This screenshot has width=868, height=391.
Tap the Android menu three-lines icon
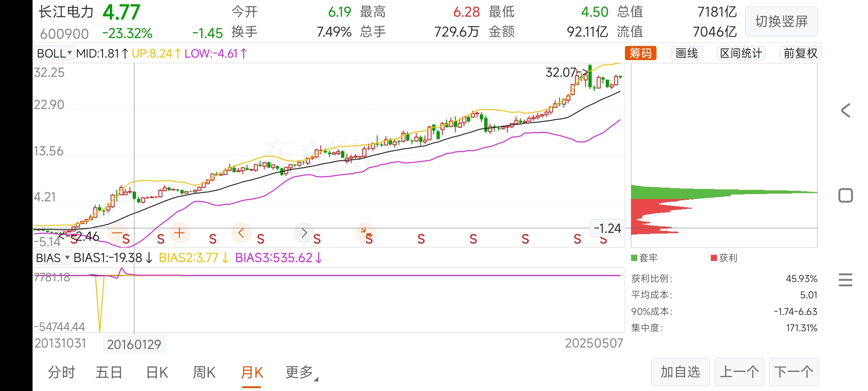(846, 280)
